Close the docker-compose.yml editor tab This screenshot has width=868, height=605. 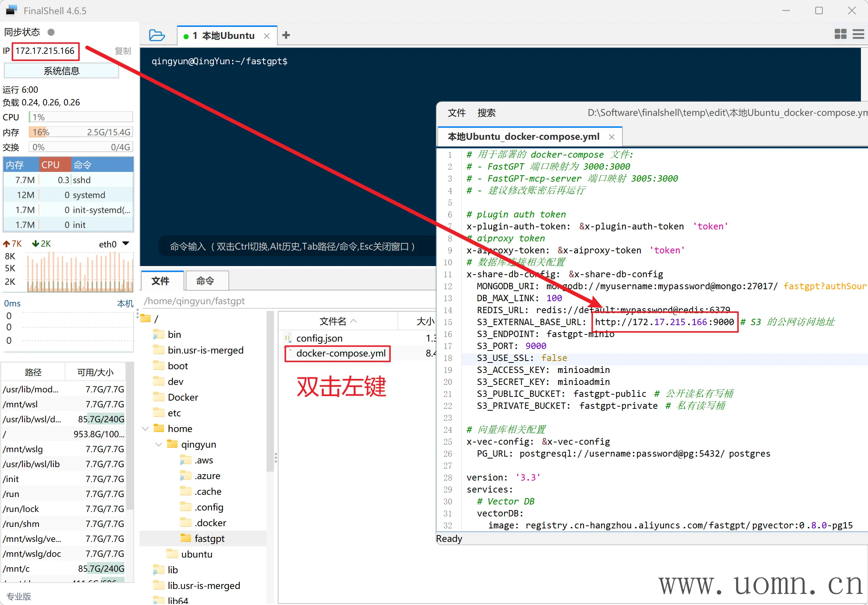611,137
